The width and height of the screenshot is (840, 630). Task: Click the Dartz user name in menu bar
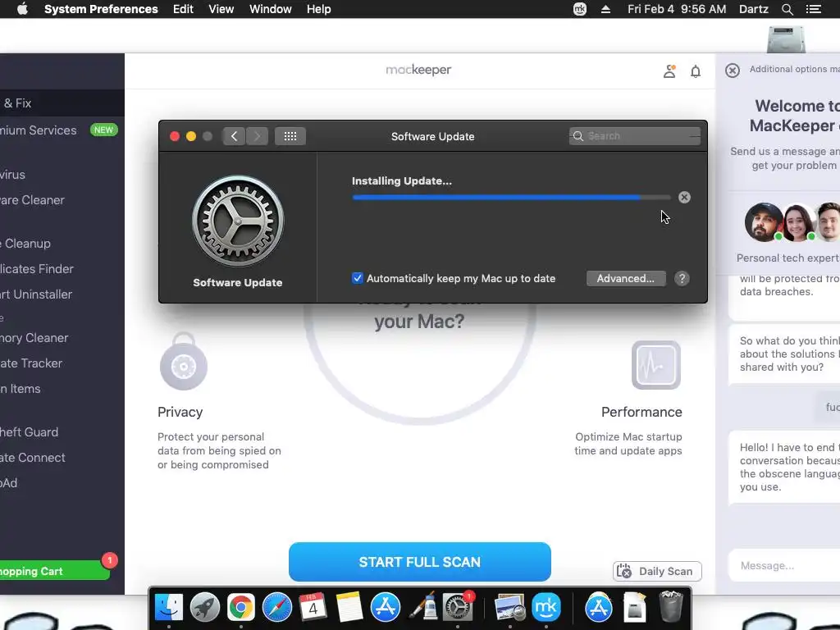click(x=753, y=9)
